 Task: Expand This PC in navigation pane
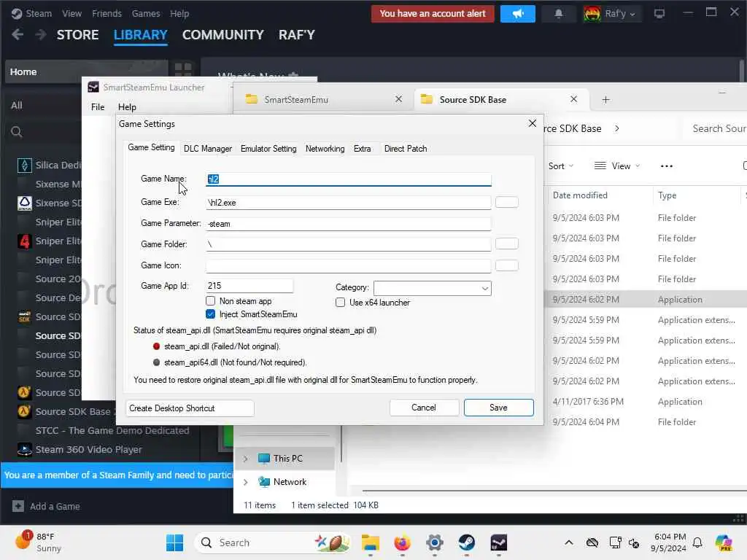245,459
